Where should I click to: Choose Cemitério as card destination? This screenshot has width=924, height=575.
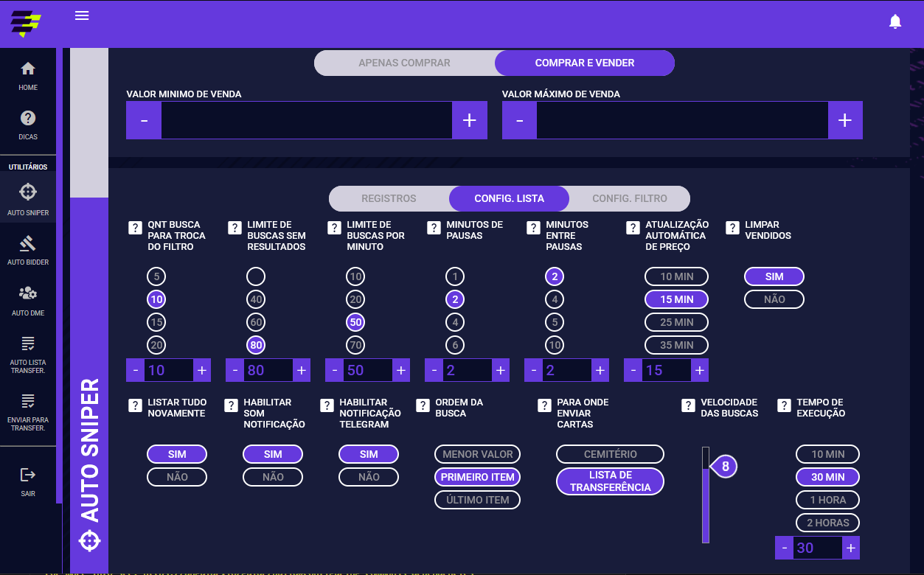610,454
